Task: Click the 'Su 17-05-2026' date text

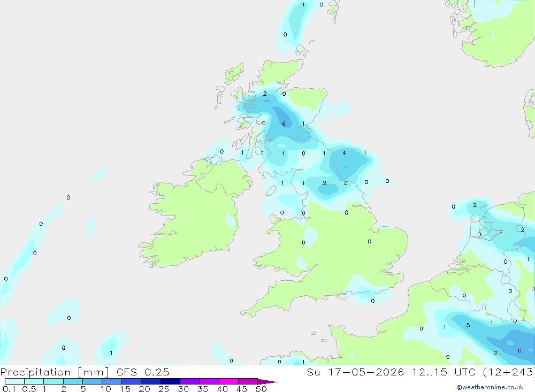Action: [356, 372]
